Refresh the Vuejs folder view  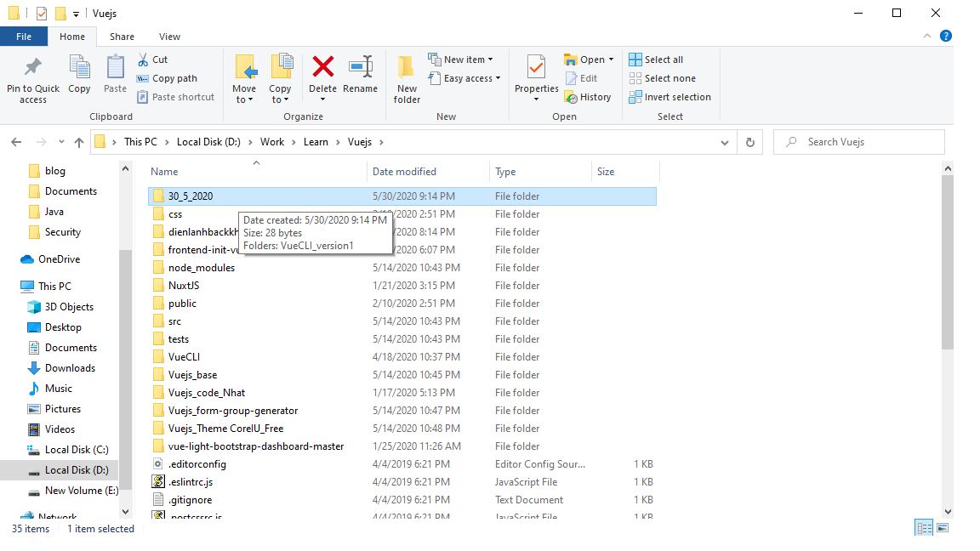pyautogui.click(x=750, y=142)
